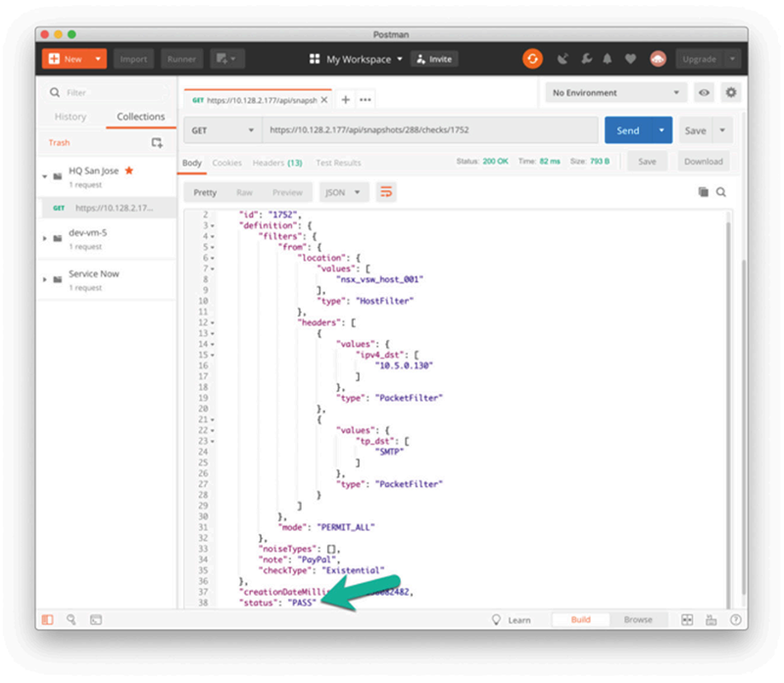Open the notifications bell icon

(610, 59)
